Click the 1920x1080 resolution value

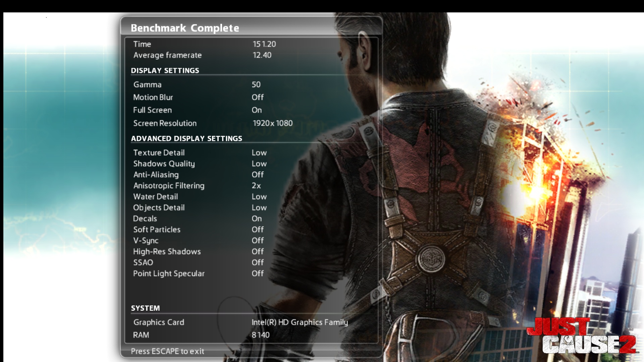coord(273,123)
